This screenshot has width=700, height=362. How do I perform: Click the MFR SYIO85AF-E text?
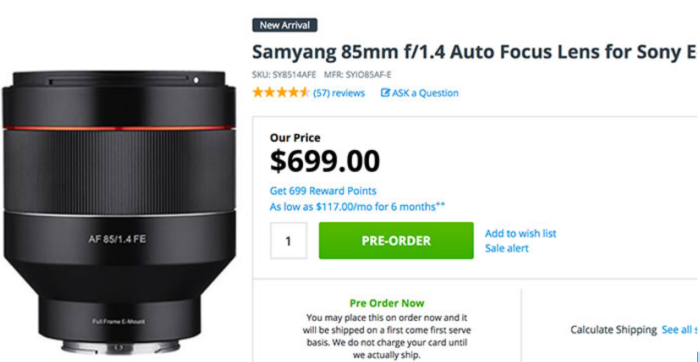point(351,75)
